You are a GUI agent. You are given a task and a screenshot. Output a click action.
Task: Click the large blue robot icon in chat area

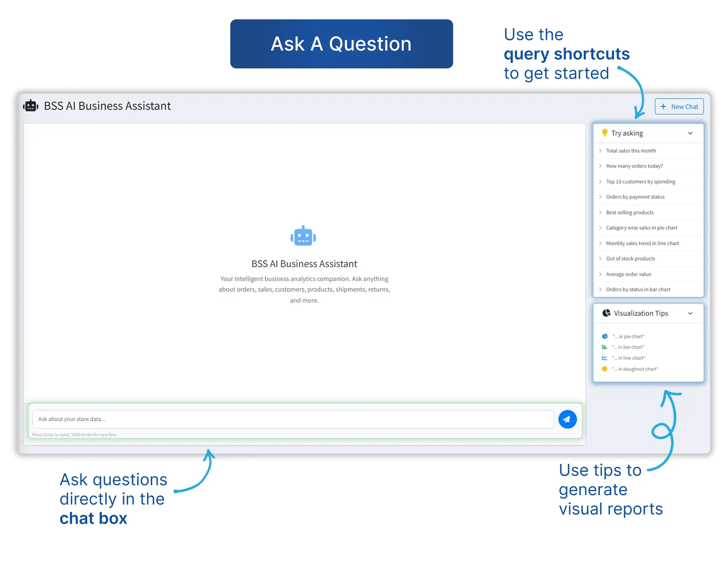tap(303, 236)
